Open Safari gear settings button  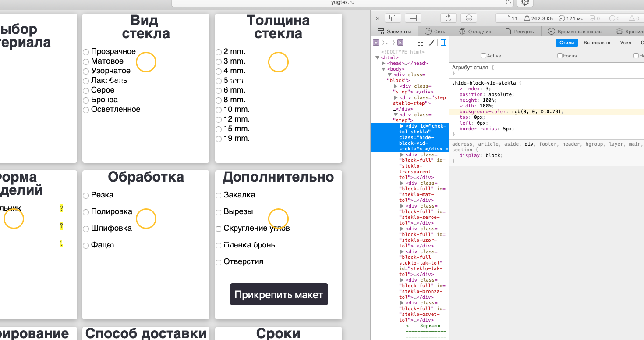click(525, 3)
